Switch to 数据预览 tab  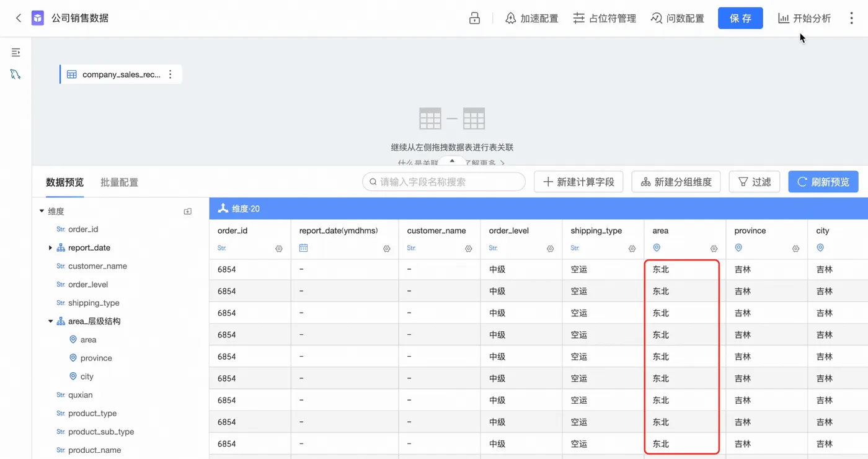click(x=64, y=182)
